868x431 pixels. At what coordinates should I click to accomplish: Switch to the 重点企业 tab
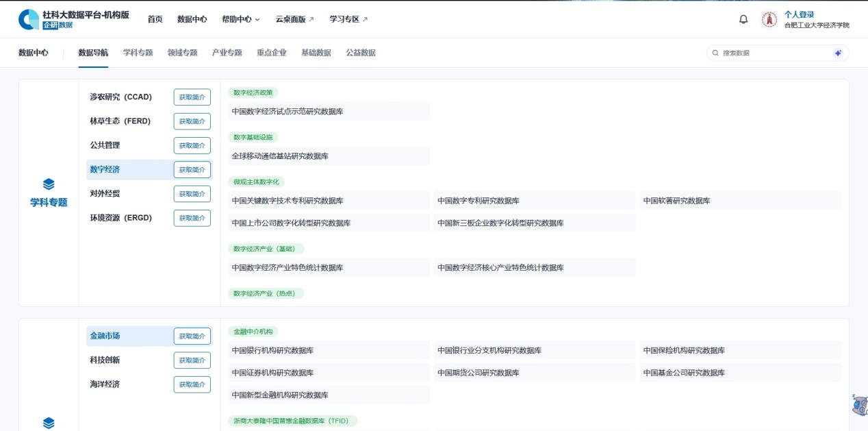tap(272, 53)
